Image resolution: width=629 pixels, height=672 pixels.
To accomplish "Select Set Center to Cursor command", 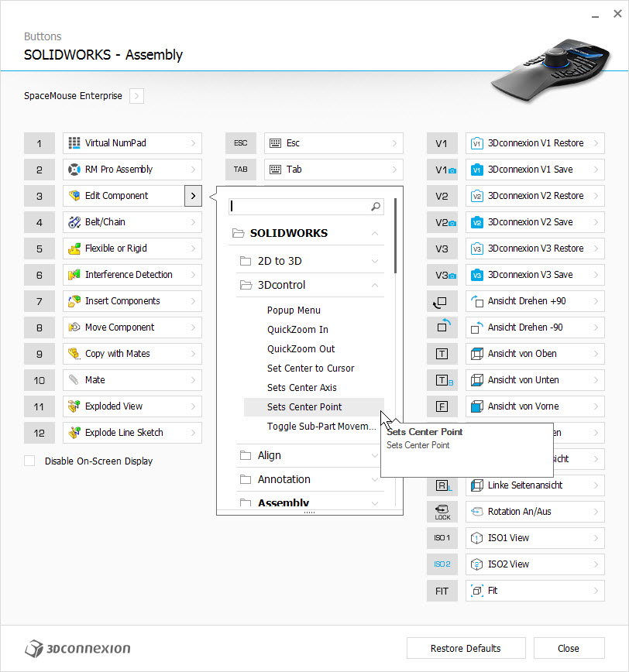I will [x=311, y=369].
